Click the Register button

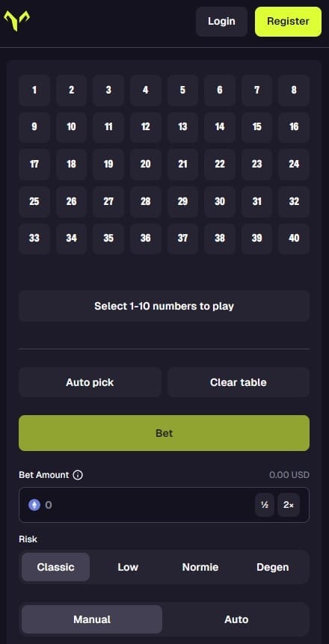[x=288, y=22]
